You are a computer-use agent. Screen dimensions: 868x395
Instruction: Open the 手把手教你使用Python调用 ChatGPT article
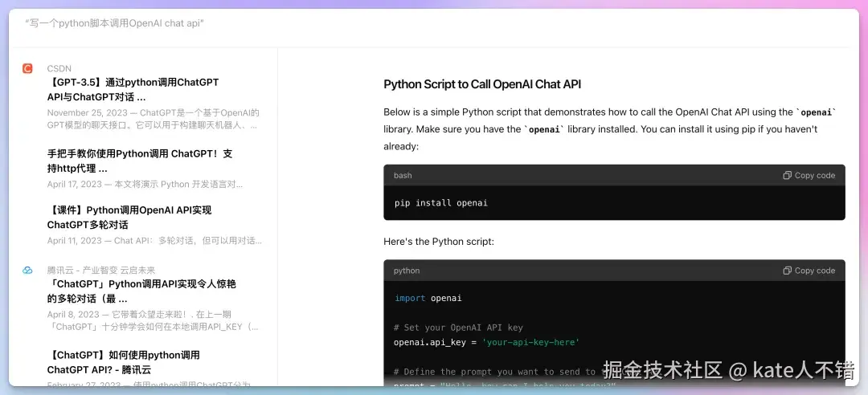[140, 161]
